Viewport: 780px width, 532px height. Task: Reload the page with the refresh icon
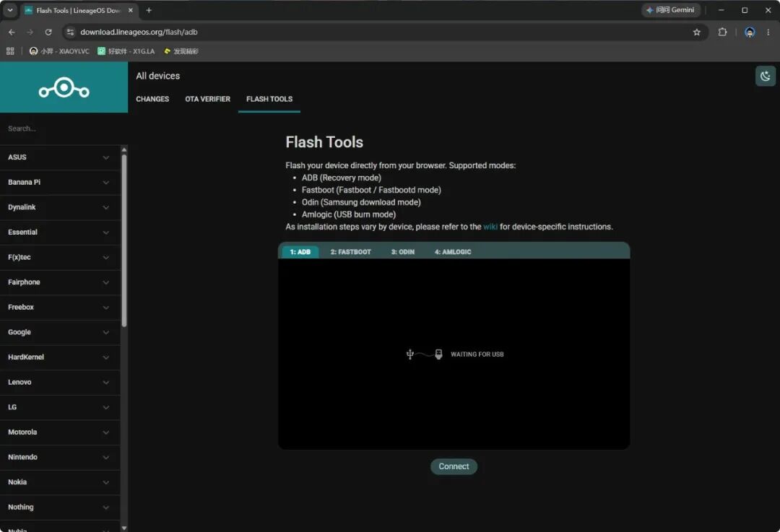[48, 32]
